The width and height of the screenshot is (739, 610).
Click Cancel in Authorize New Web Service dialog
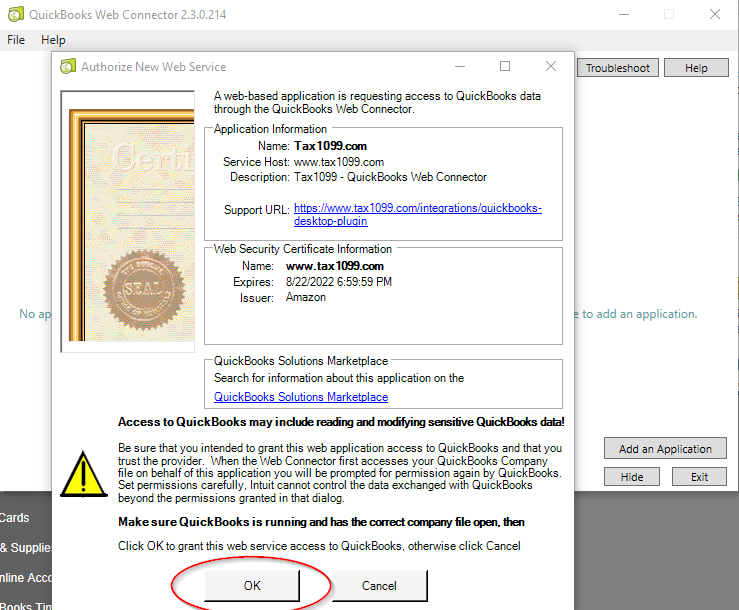coord(379,585)
